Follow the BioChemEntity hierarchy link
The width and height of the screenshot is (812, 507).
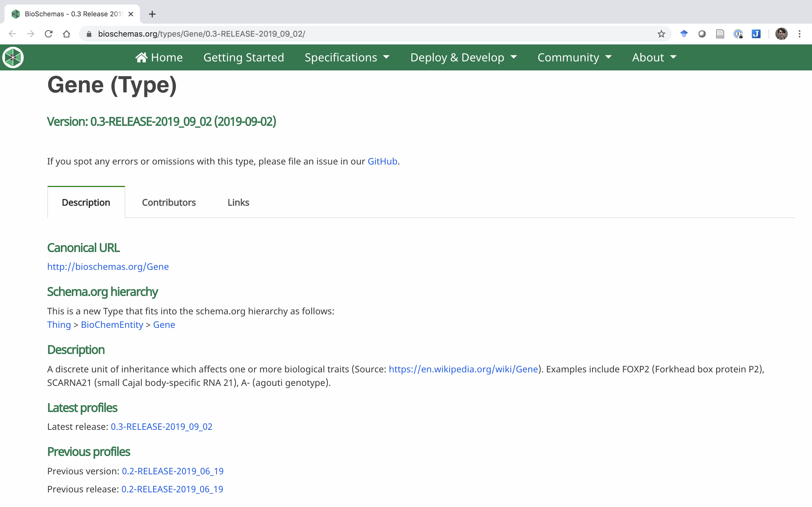[x=112, y=324]
